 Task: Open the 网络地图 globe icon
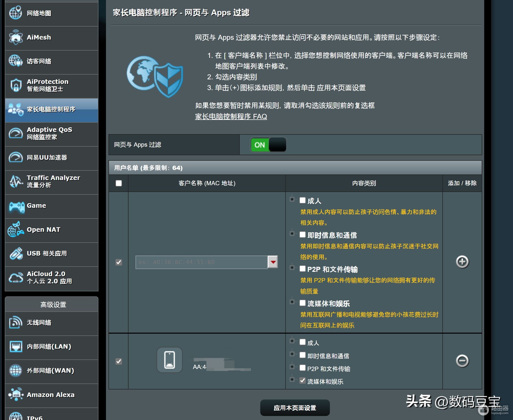(16, 13)
